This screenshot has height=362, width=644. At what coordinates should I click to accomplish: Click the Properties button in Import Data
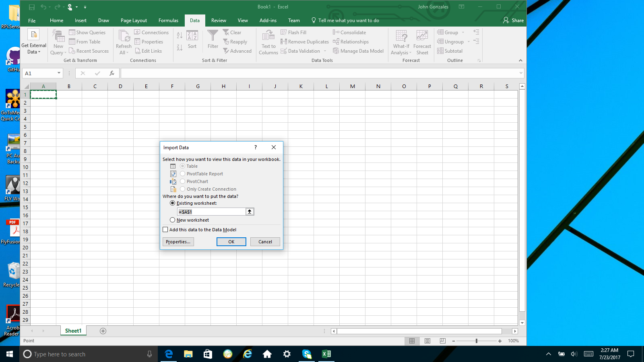178,242
